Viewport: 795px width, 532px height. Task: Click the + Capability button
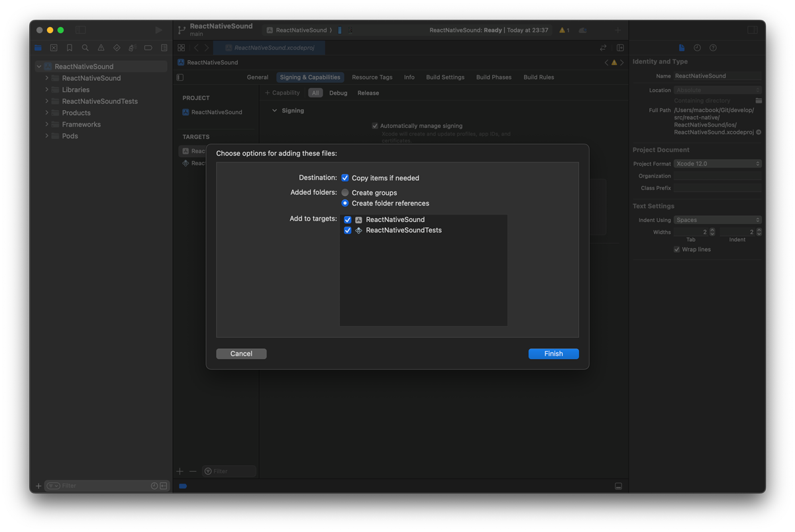[x=282, y=93]
